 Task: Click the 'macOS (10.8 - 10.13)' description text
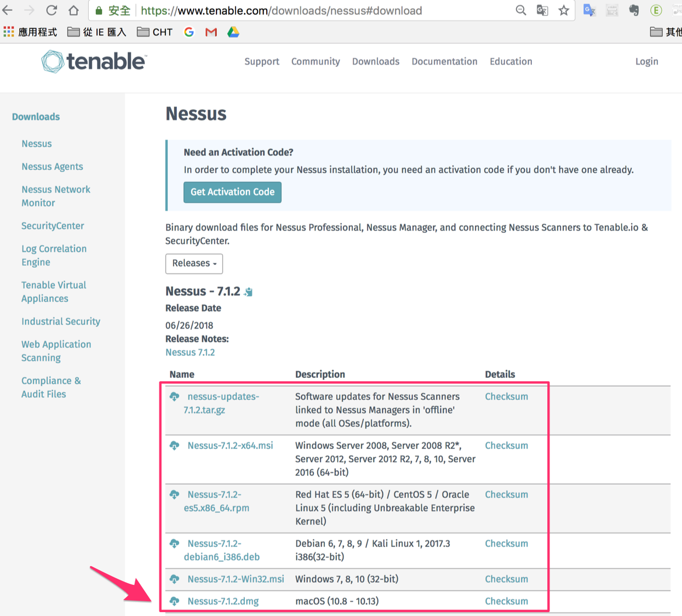pyautogui.click(x=337, y=601)
